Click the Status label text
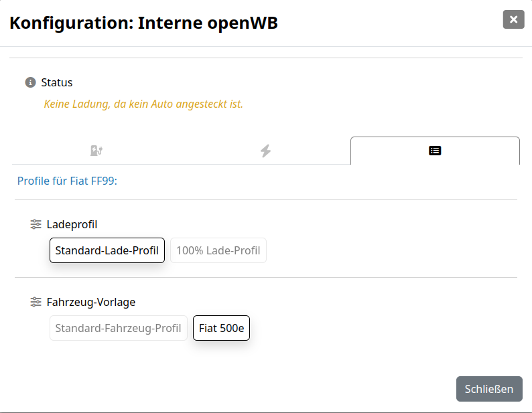This screenshot has width=532, height=413. [x=57, y=82]
